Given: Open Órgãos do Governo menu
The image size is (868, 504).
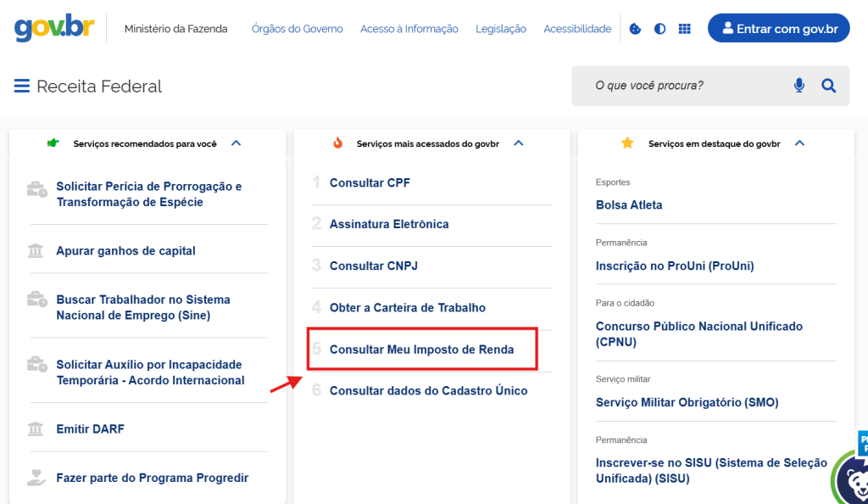Looking at the screenshot, I should point(298,29).
